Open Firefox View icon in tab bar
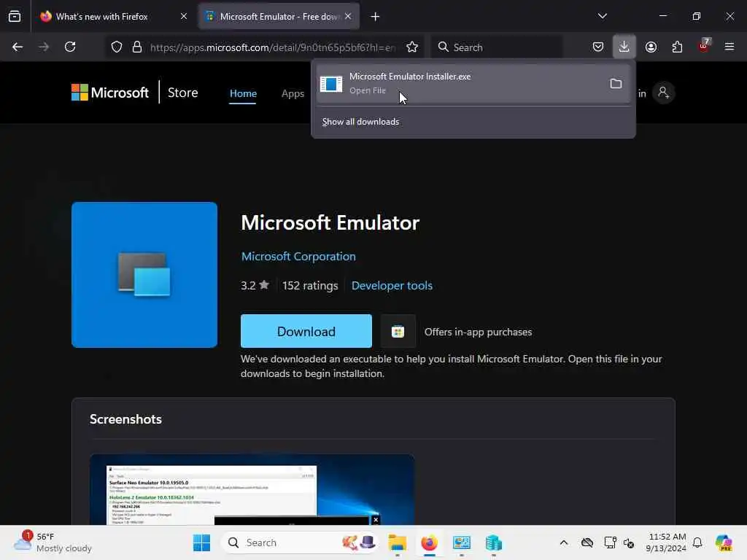 (15, 16)
